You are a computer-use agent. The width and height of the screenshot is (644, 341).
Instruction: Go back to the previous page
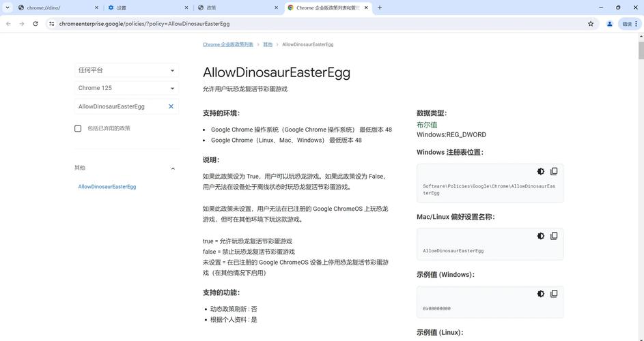(8, 24)
